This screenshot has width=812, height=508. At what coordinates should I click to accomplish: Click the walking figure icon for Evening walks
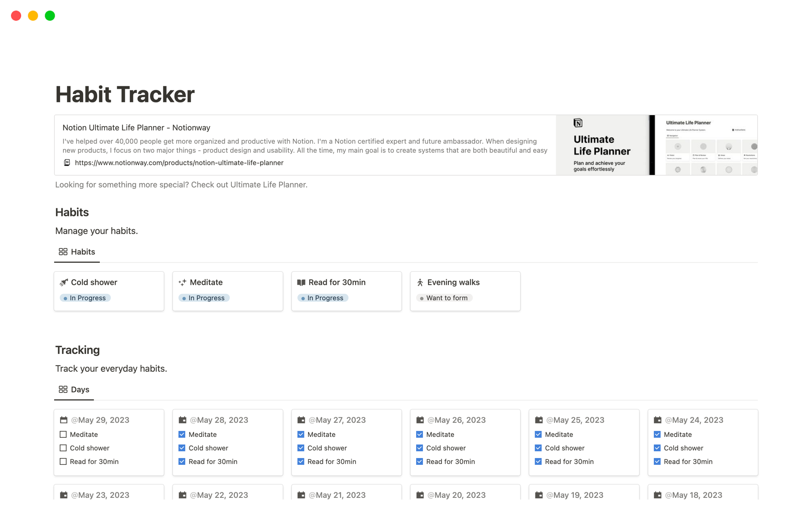click(x=421, y=282)
